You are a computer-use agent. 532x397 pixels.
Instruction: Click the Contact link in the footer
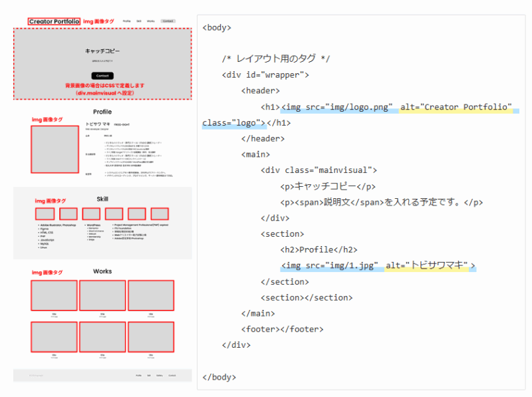[x=172, y=376]
